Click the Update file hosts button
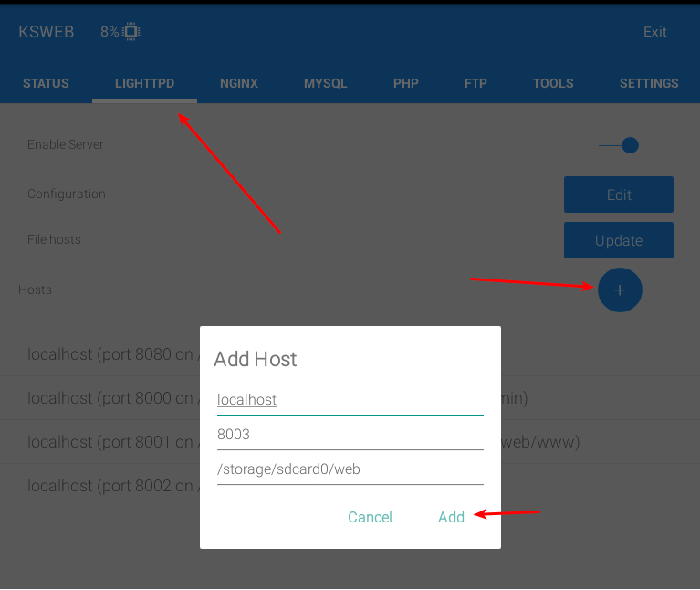 point(618,240)
